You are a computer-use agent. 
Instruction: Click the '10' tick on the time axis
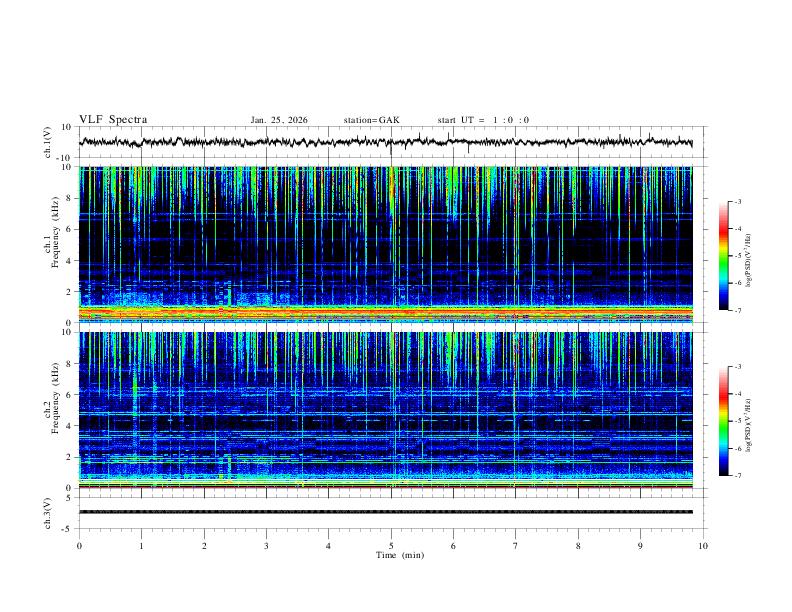(x=703, y=546)
